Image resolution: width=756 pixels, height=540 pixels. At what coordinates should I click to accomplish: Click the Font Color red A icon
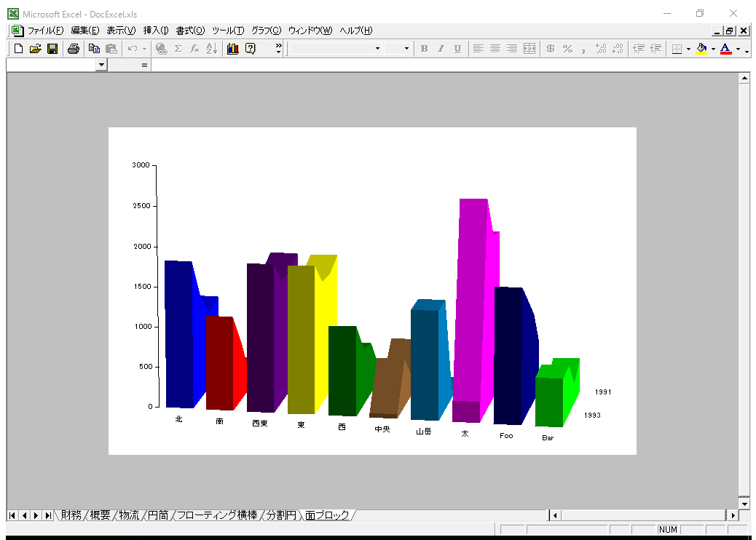pos(725,49)
